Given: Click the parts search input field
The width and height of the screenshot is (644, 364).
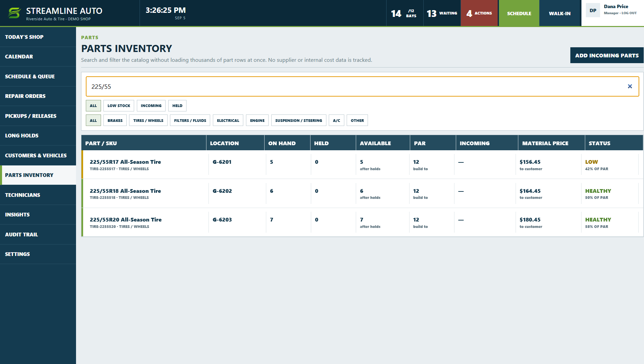Looking at the screenshot, I should point(362,86).
